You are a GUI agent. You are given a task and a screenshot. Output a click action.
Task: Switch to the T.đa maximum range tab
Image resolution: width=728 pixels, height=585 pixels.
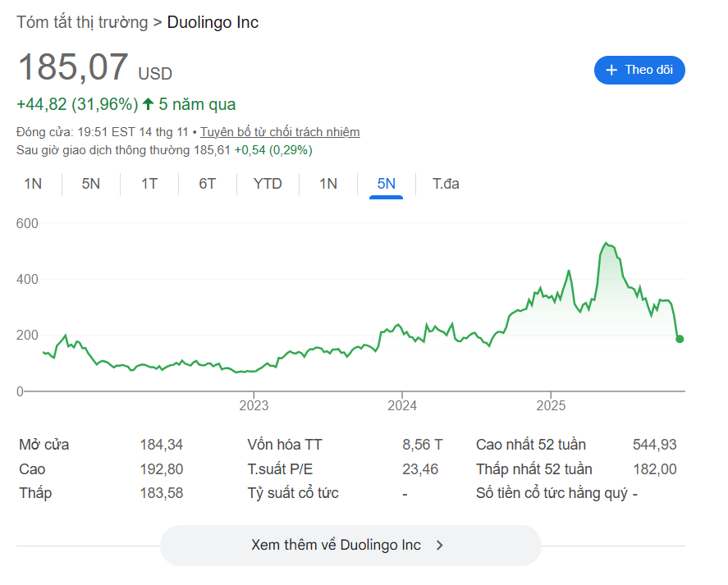(446, 184)
